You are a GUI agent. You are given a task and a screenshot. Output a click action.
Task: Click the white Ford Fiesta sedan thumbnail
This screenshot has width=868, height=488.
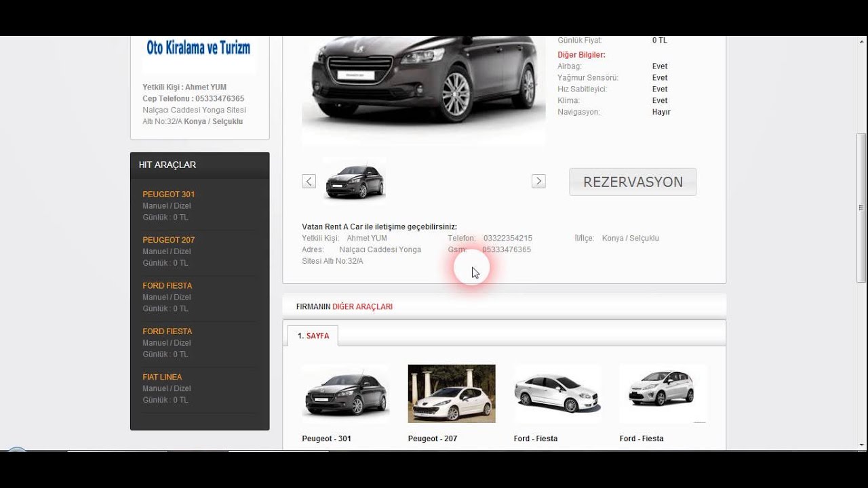(557, 393)
